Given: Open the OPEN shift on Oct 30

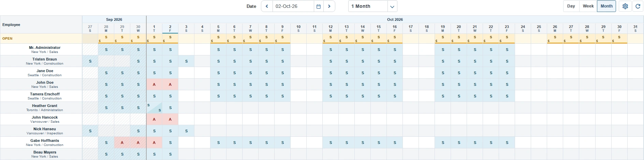Looking at the screenshot, I should point(619,39).
